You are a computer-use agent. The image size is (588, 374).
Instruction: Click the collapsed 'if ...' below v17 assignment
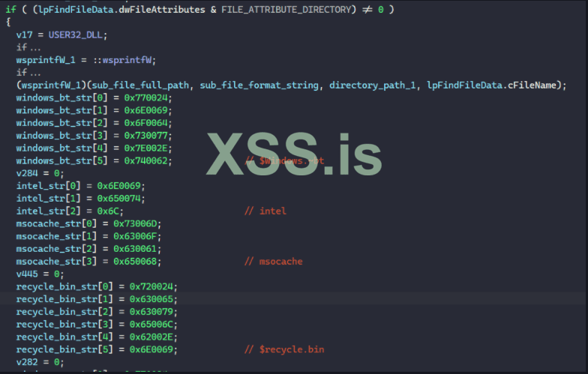[28, 48]
